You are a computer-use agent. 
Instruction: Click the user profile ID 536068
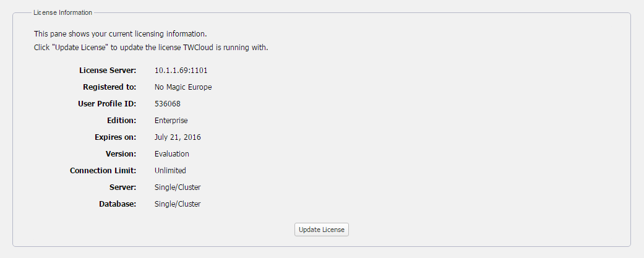(168, 104)
